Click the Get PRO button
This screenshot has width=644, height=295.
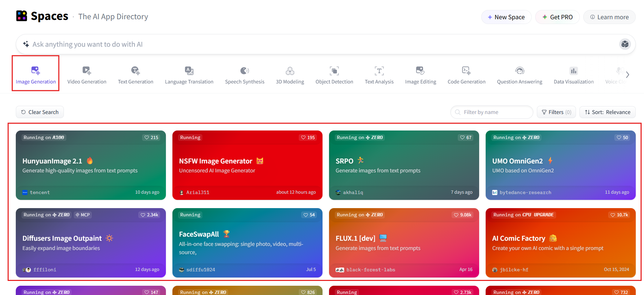tap(557, 17)
